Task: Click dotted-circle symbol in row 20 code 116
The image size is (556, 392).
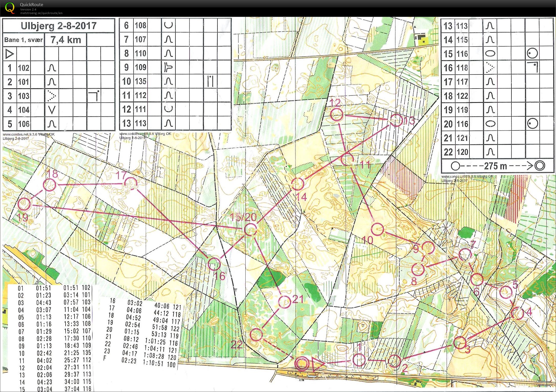Action: (x=532, y=124)
